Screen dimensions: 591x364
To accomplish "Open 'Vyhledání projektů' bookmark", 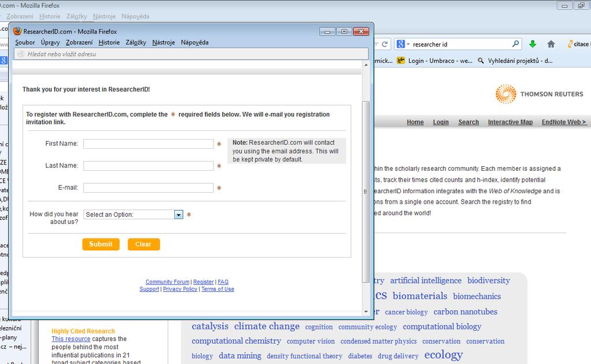I will 515,61.
